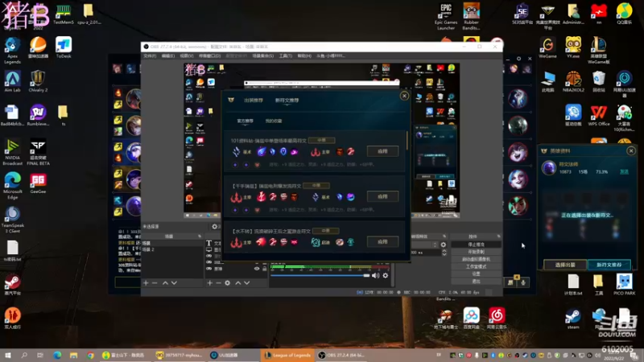Open WPS Office desktop shortcut

pyautogui.click(x=598, y=115)
